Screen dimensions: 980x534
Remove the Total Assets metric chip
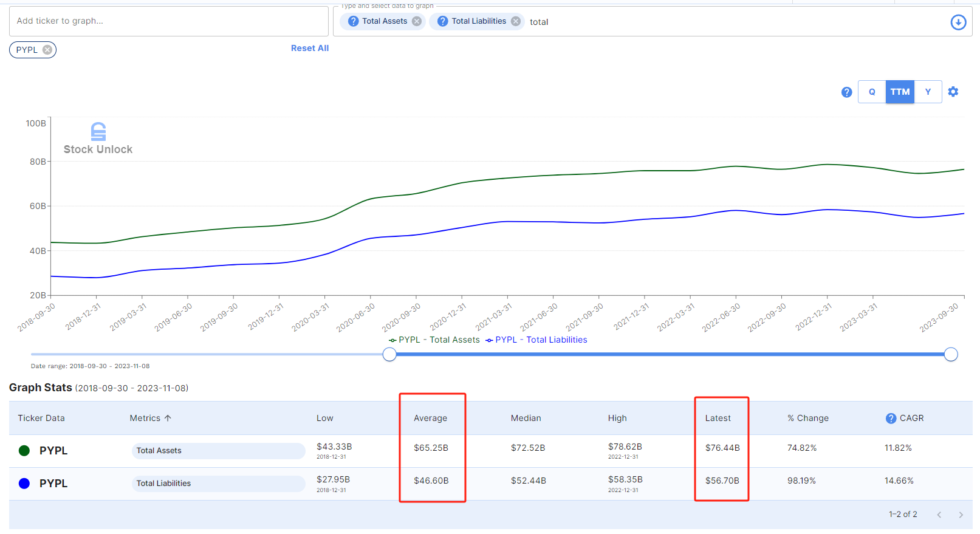click(417, 21)
